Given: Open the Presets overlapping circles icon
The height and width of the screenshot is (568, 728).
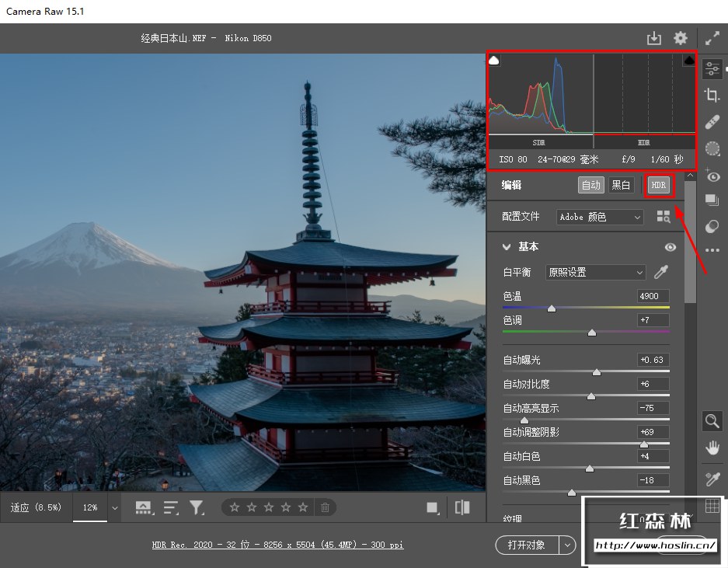Looking at the screenshot, I should pos(712,226).
